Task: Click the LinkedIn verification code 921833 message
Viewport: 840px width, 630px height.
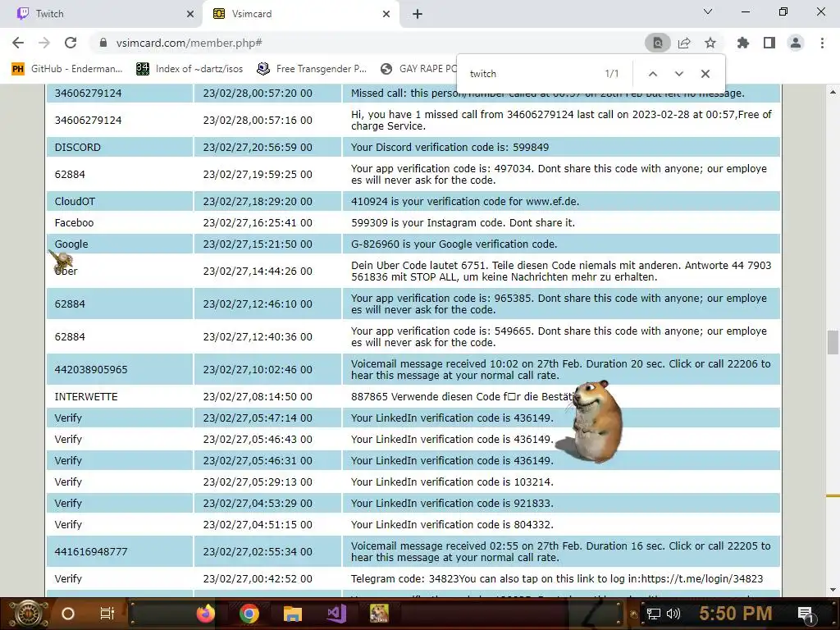Action: tap(561, 504)
